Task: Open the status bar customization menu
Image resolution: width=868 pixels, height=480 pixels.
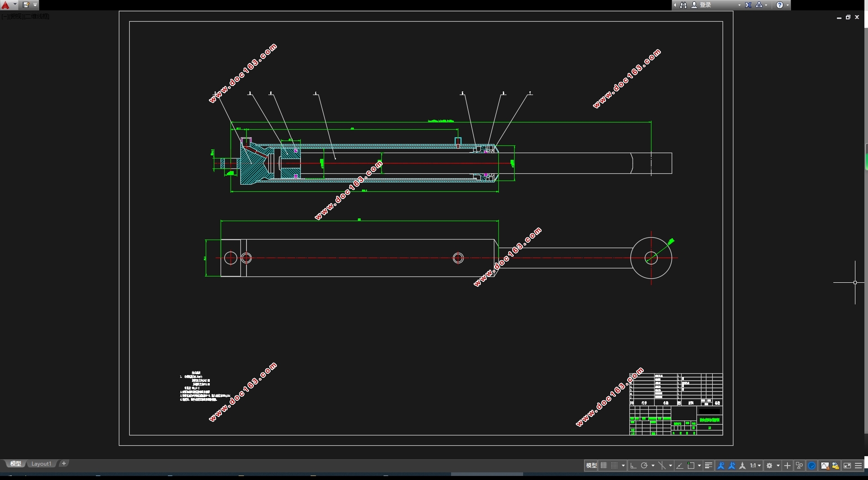Action: pyautogui.click(x=859, y=466)
